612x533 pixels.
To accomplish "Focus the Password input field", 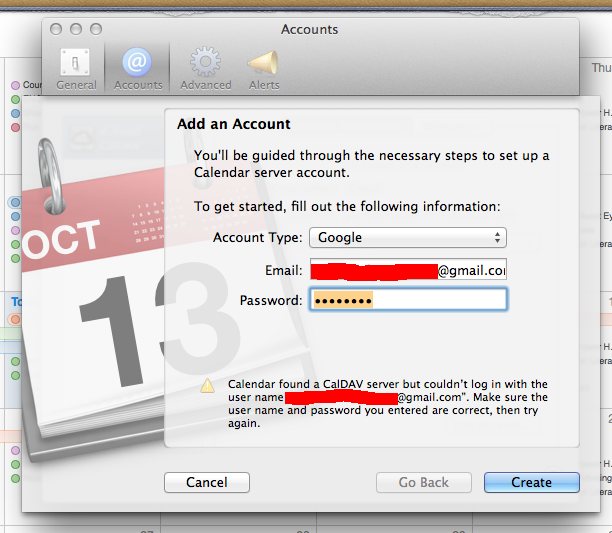I will (x=408, y=300).
